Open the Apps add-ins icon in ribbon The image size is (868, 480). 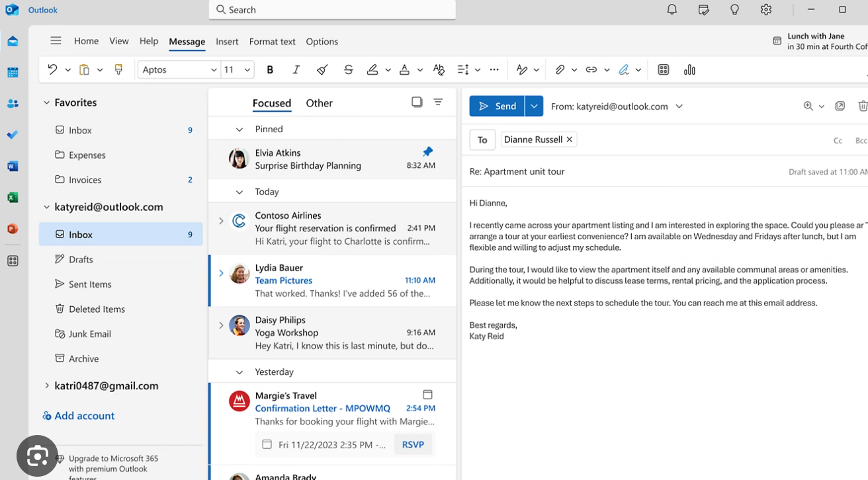pyautogui.click(x=664, y=69)
